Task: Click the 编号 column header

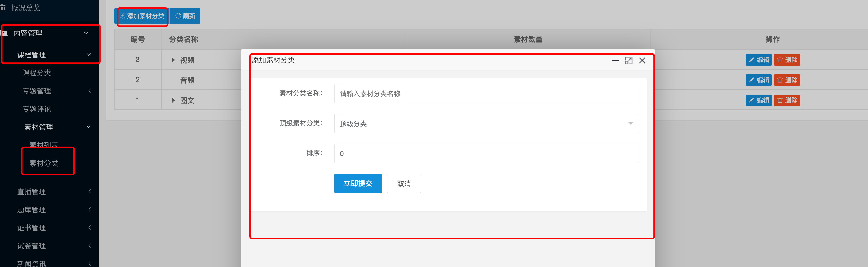Action: click(x=138, y=40)
